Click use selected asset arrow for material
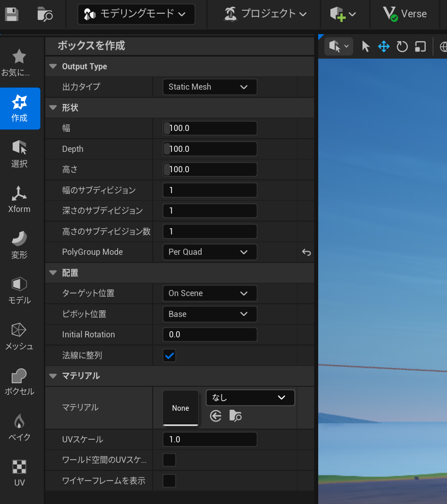This screenshot has height=504, width=447. (x=216, y=416)
